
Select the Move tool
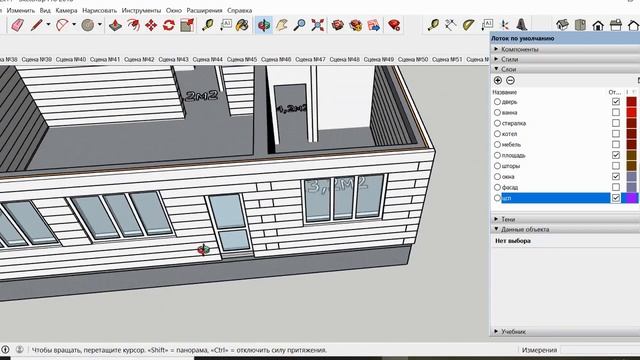pos(151,25)
